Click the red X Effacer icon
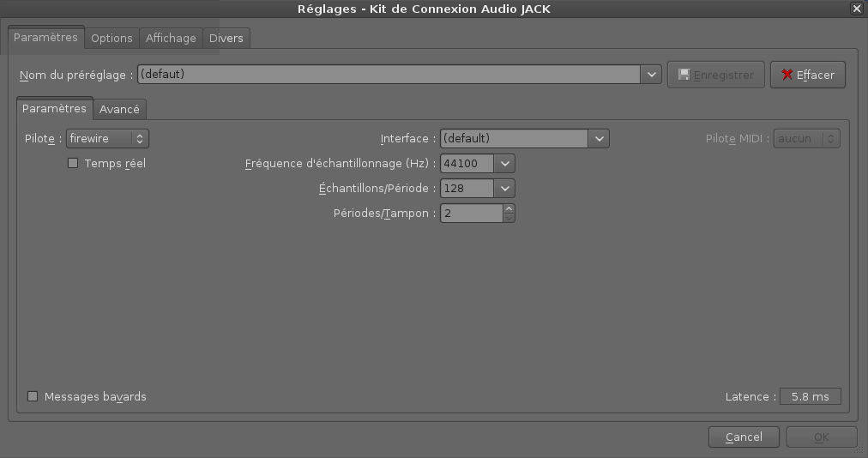868x458 pixels. click(787, 75)
